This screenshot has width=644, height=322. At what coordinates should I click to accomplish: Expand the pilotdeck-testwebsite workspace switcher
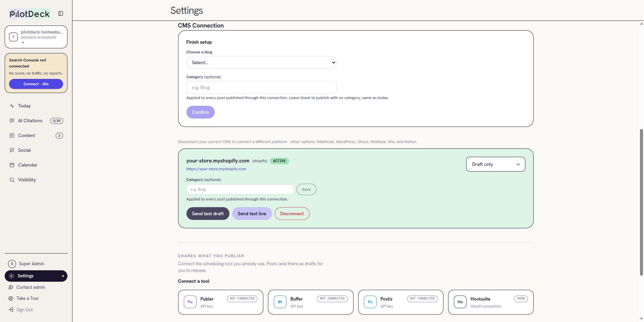point(36,37)
